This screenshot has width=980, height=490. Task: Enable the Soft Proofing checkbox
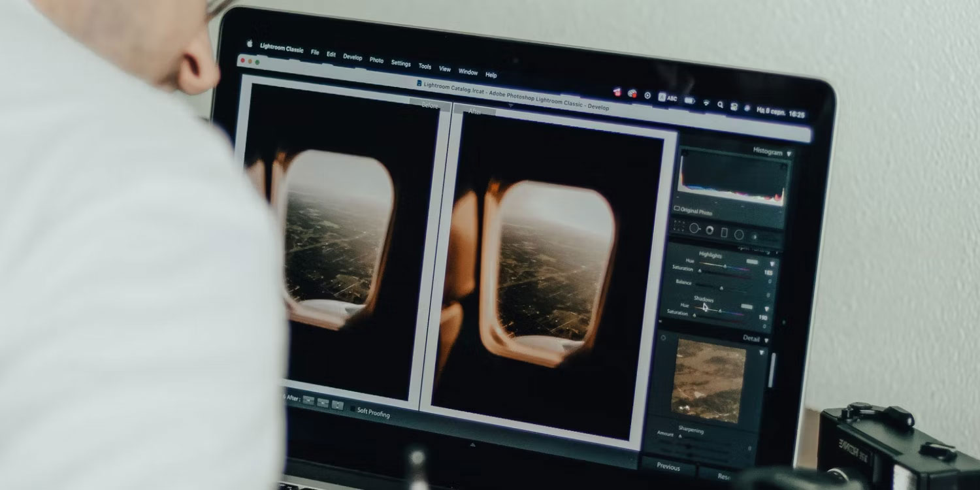tap(353, 409)
